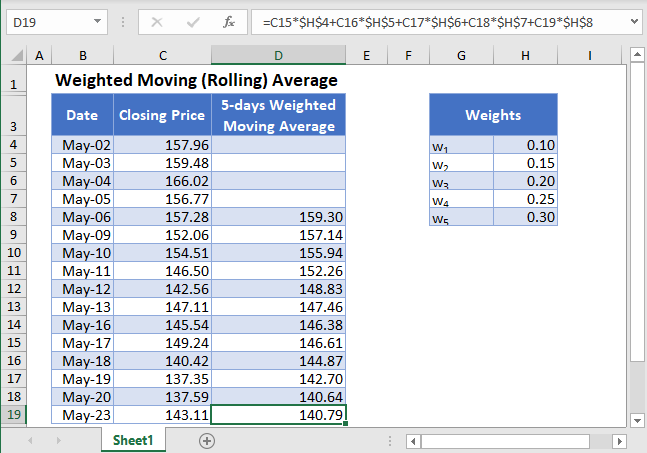Image resolution: width=647 pixels, height=453 pixels.
Task: Select column I header
Action: coord(590,55)
